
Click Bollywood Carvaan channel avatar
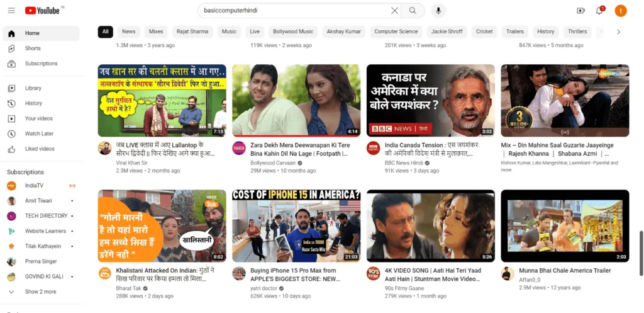coord(239,148)
